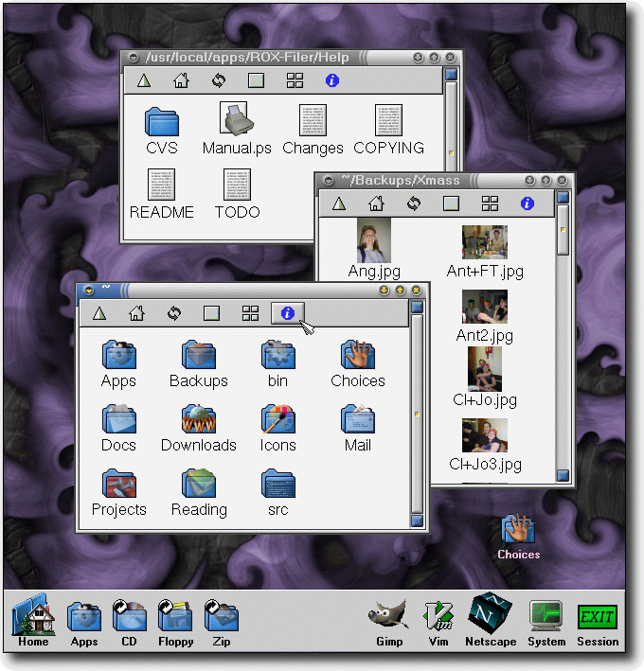Viewport: 644px width, 671px height.
Task: Open the Choices folder in the home window
Action: [x=358, y=363]
